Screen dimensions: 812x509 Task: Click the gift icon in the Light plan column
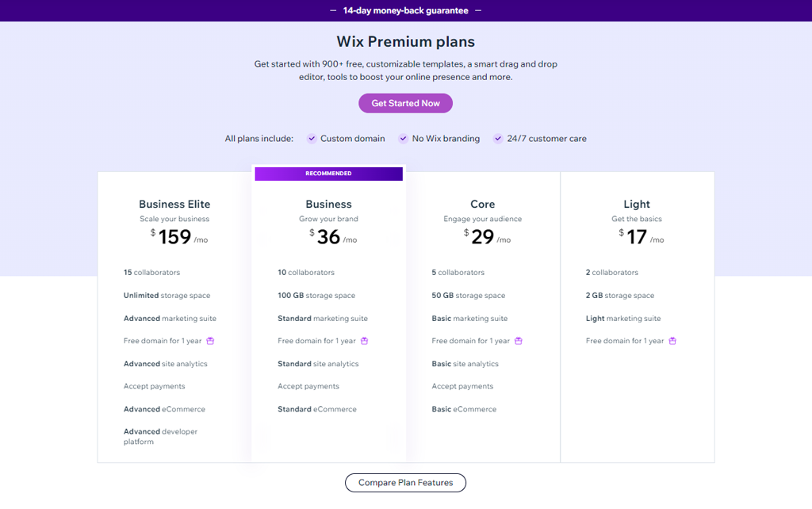(x=672, y=340)
